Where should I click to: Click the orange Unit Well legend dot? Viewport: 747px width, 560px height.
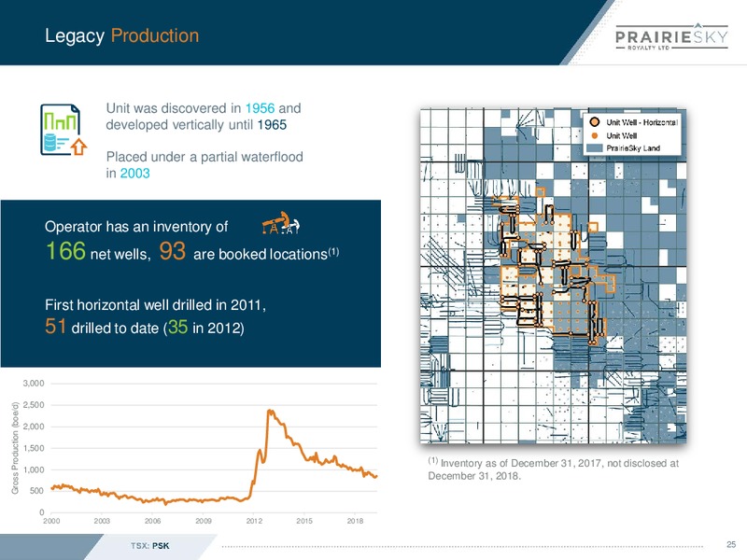594,135
